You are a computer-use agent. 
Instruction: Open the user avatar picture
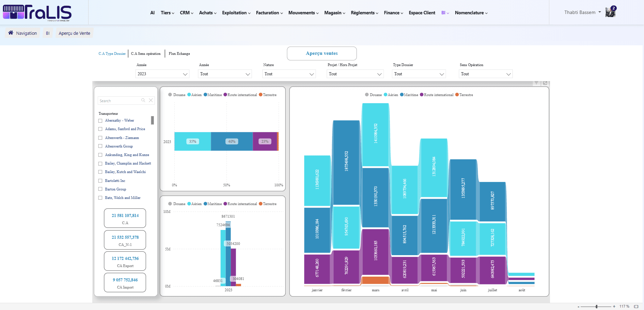point(610,13)
